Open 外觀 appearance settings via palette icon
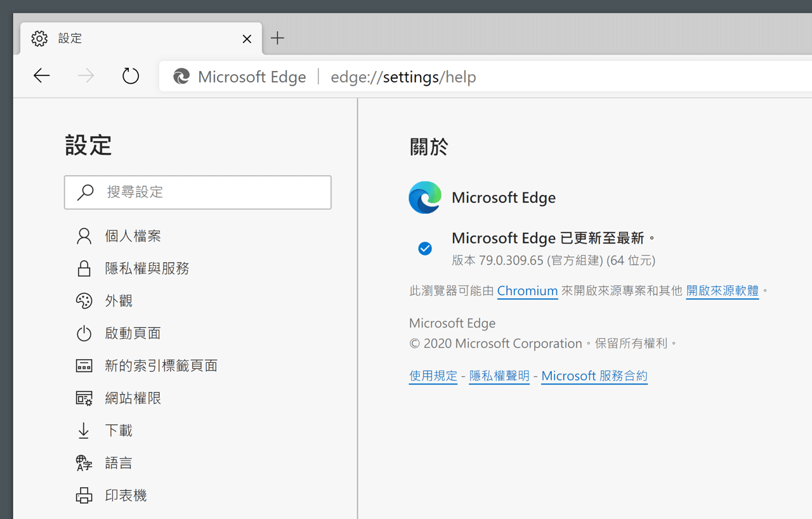Image resolution: width=812 pixels, height=519 pixels. point(84,300)
